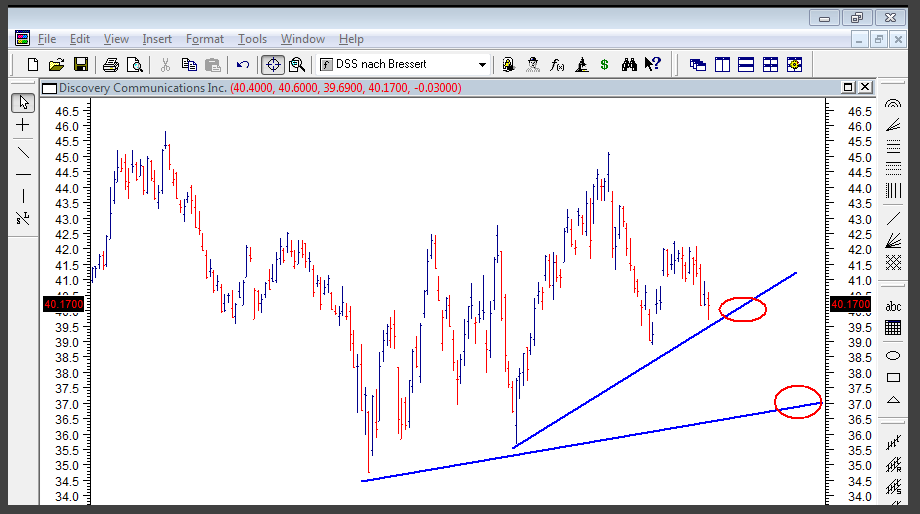Click the last yellow-centered layout toolbar icon
The image size is (920, 514).
pos(794,65)
